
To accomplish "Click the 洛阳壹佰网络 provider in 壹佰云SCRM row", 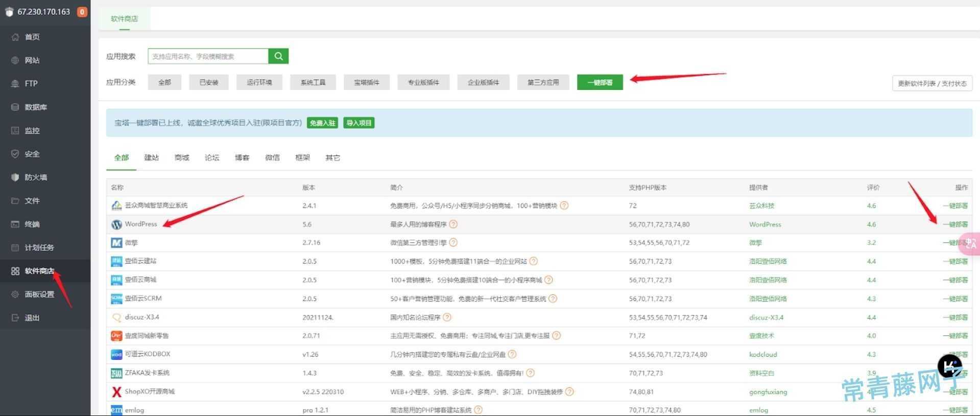I will pyautogui.click(x=768, y=298).
